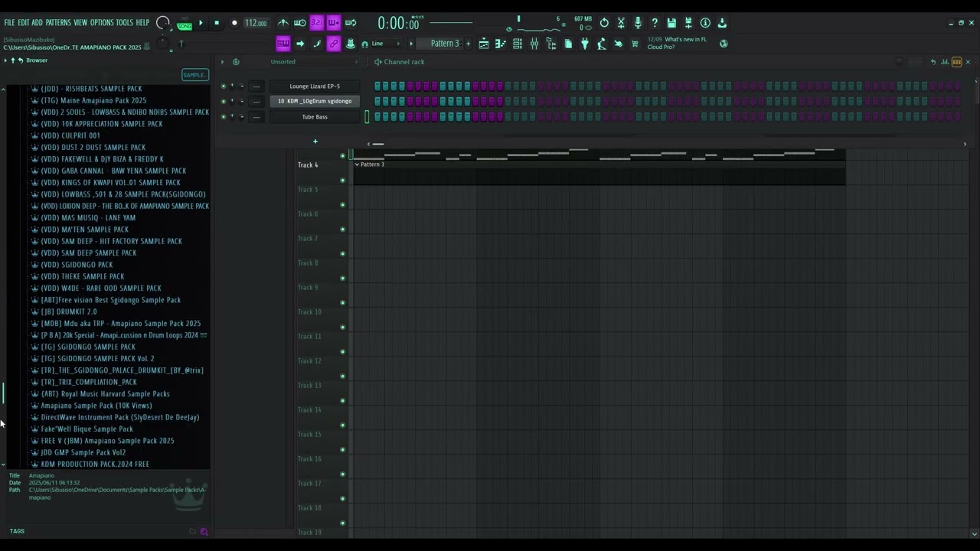980x551 pixels.
Task: Open the VIEW menu
Action: click(x=80, y=23)
